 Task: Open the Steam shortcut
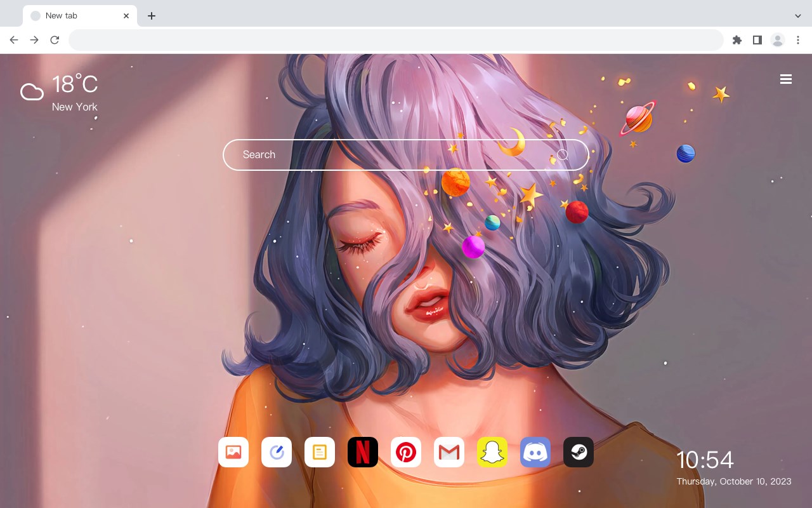(579, 452)
